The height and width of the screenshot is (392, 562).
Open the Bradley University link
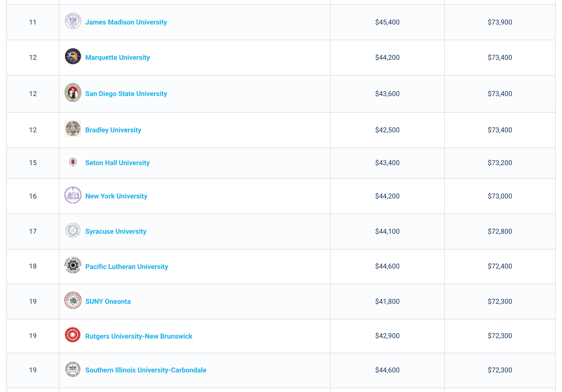pos(113,130)
